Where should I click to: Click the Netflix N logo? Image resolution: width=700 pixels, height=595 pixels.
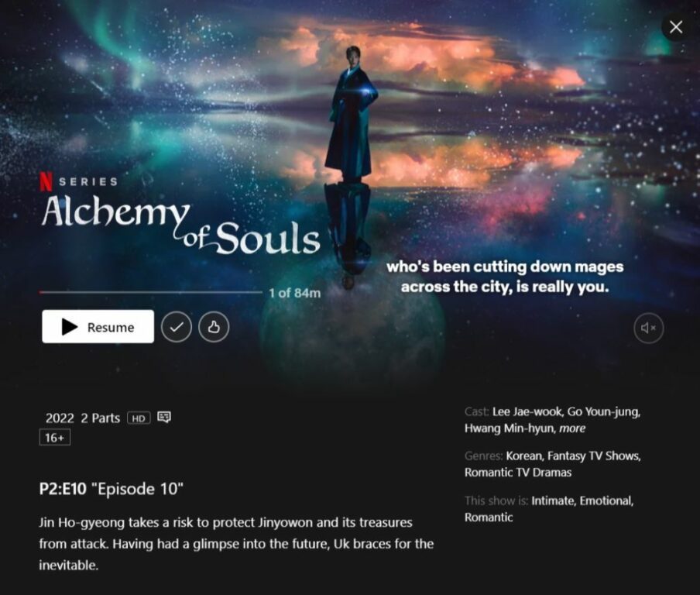pos(46,181)
